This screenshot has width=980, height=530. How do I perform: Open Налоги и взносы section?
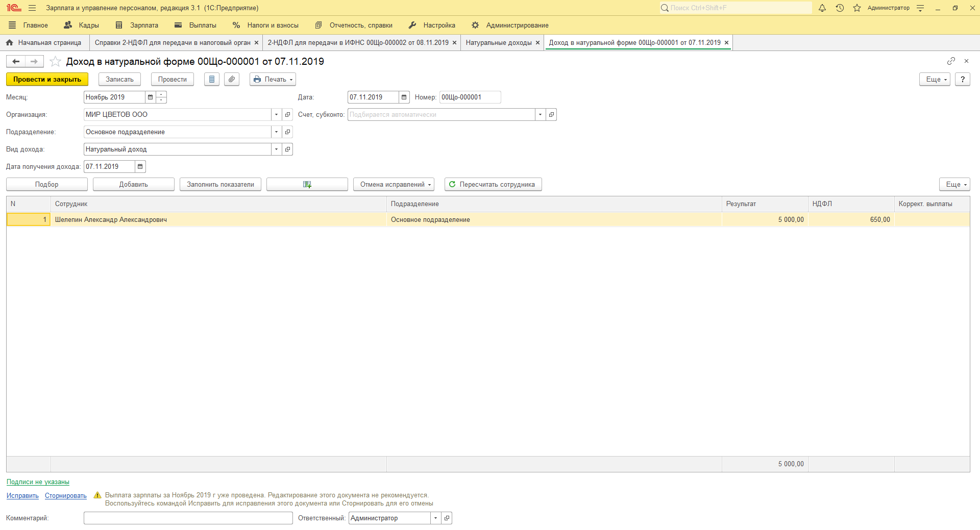pos(265,25)
